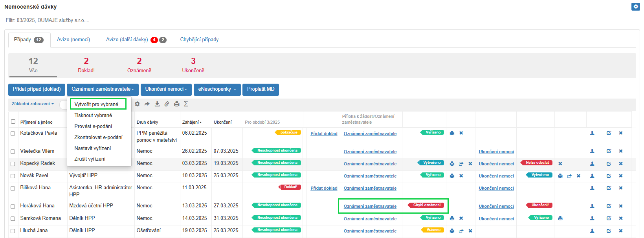Send oznámení for Hluchá Jana via export icon

pyautogui.click(x=461, y=231)
